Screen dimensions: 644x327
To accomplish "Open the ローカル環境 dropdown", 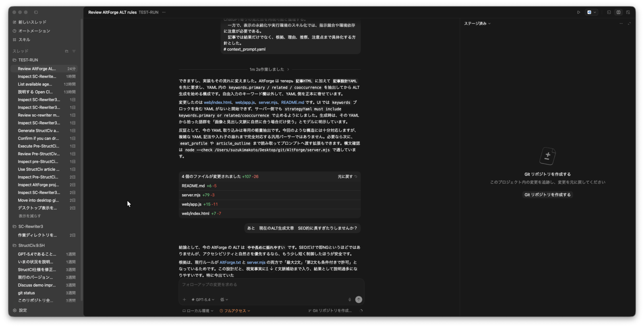I will (198, 311).
